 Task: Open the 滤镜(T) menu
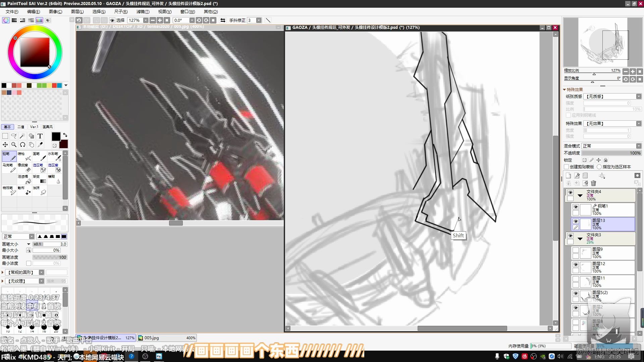[143, 11]
